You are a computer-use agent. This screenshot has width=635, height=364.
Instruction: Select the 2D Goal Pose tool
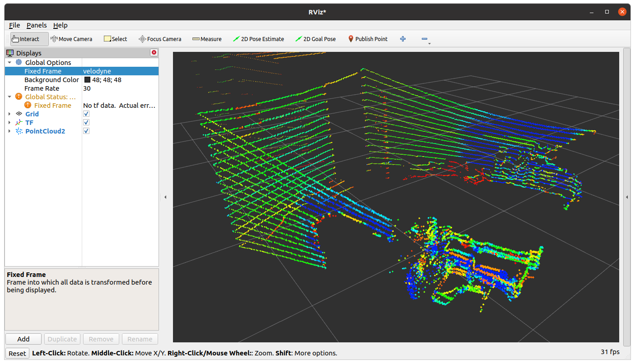[x=316, y=39]
